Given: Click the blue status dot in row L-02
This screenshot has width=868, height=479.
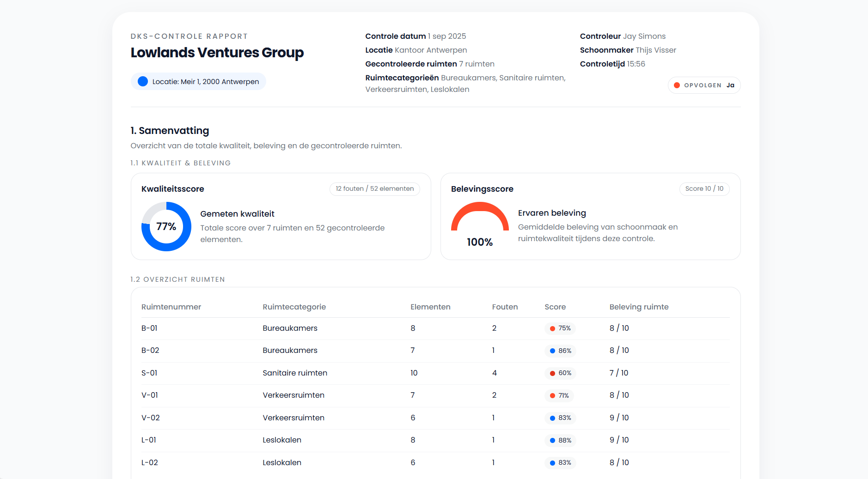Looking at the screenshot, I should point(552,463).
